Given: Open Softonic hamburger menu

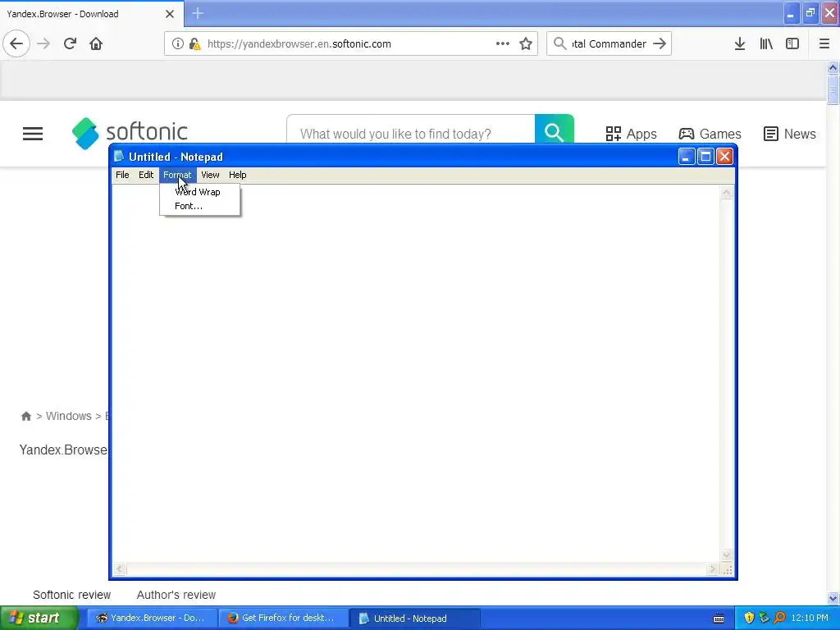Looking at the screenshot, I should click(33, 134).
